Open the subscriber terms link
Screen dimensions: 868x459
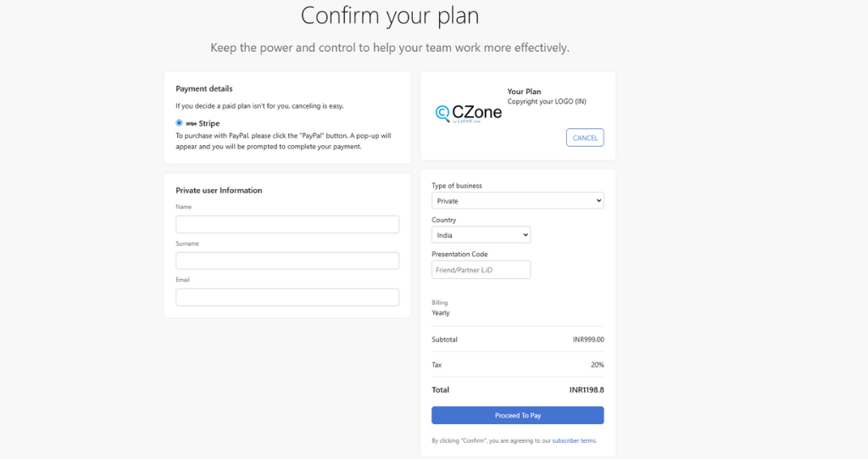[574, 440]
